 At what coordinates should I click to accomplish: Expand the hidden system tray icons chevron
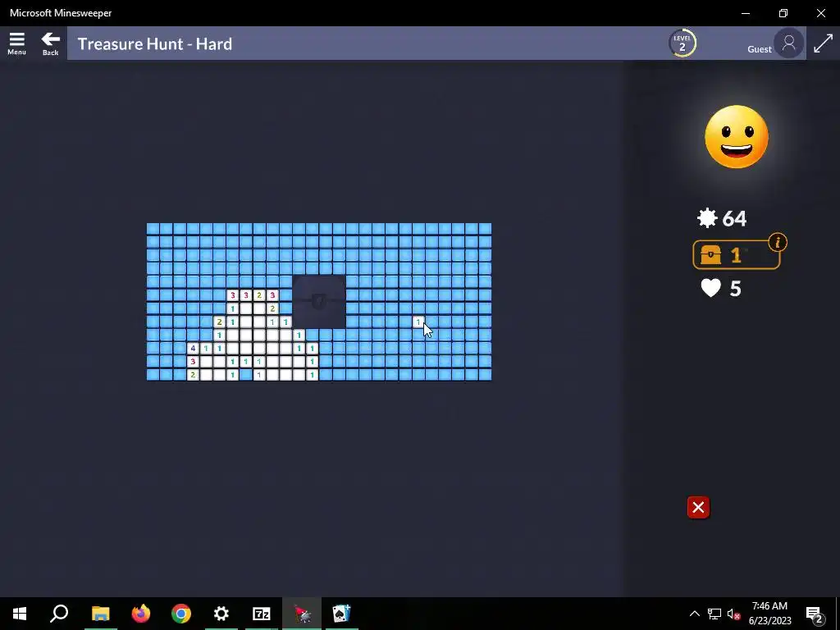[x=694, y=614]
